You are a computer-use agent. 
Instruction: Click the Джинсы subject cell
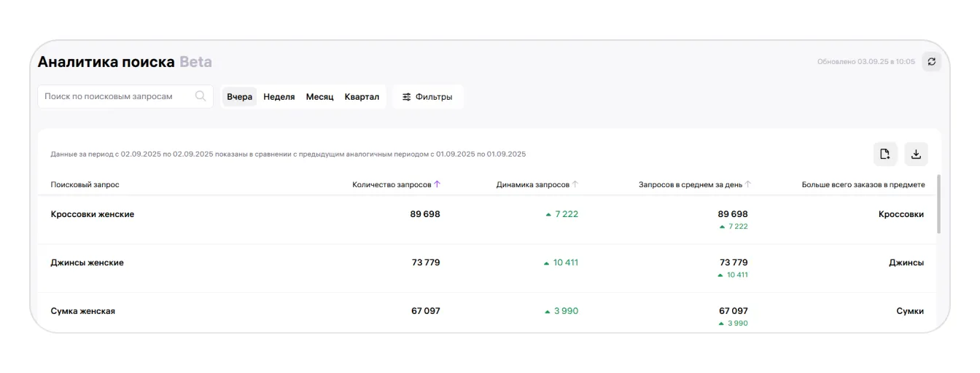(x=906, y=262)
